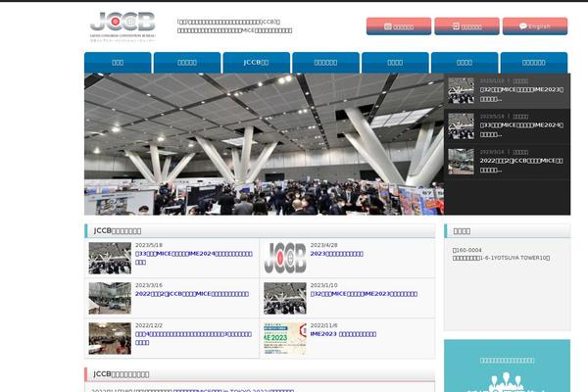This screenshot has width=588, height=392.
Task: Click the large exhibition hall banner photo
Action: [x=264, y=144]
